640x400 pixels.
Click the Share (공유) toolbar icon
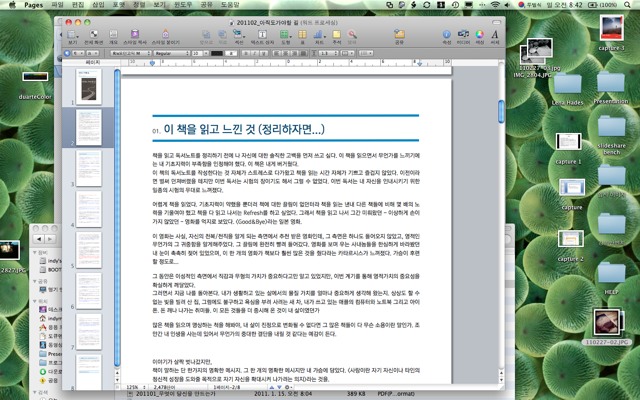tap(399, 36)
